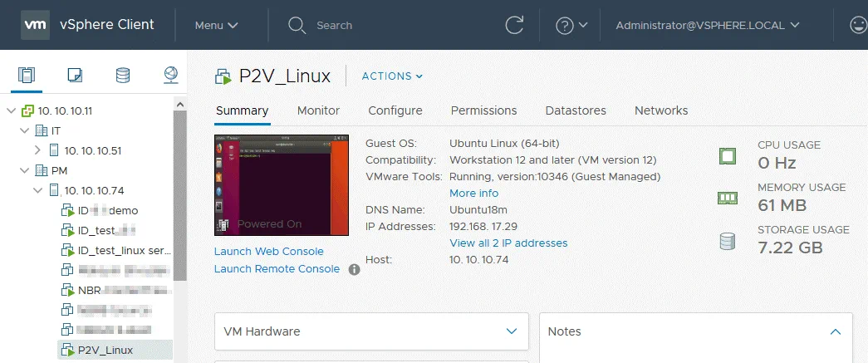Open the help question mark menu
This screenshot has height=363, width=868.
571,25
